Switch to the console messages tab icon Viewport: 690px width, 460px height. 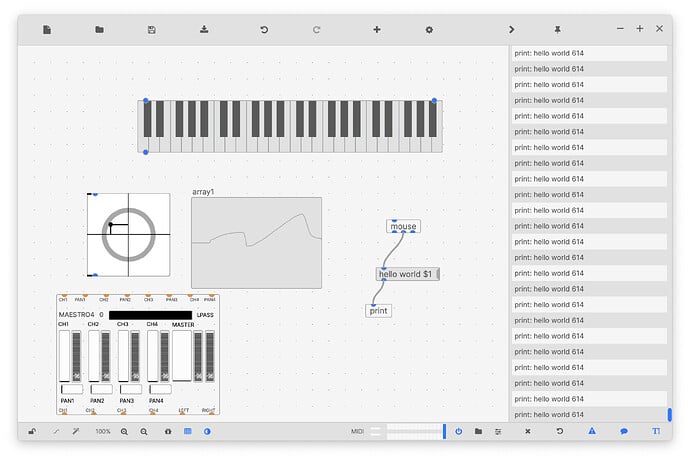[x=623, y=431]
